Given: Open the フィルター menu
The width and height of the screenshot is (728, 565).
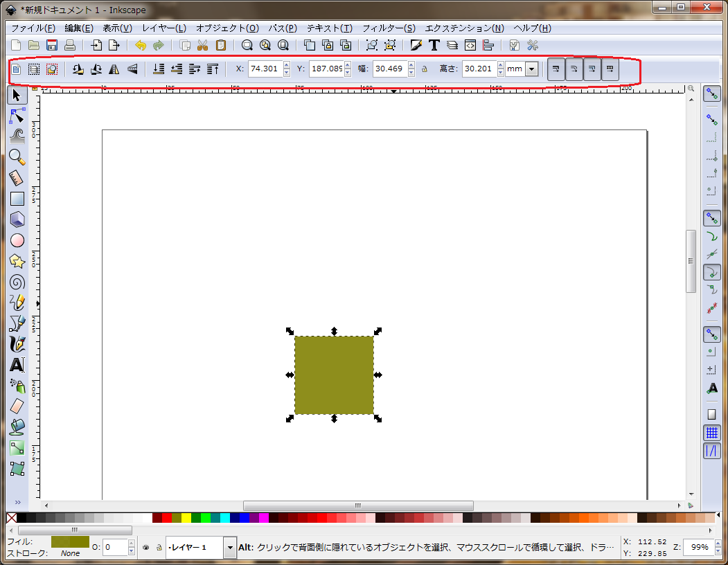Looking at the screenshot, I should (388, 28).
